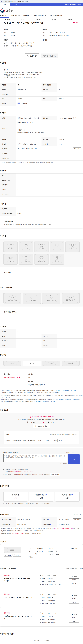The width and height of the screenshot is (83, 644).
Task: Click the 개인정보보호법 상세 보기 button
Action: click(41, 426)
